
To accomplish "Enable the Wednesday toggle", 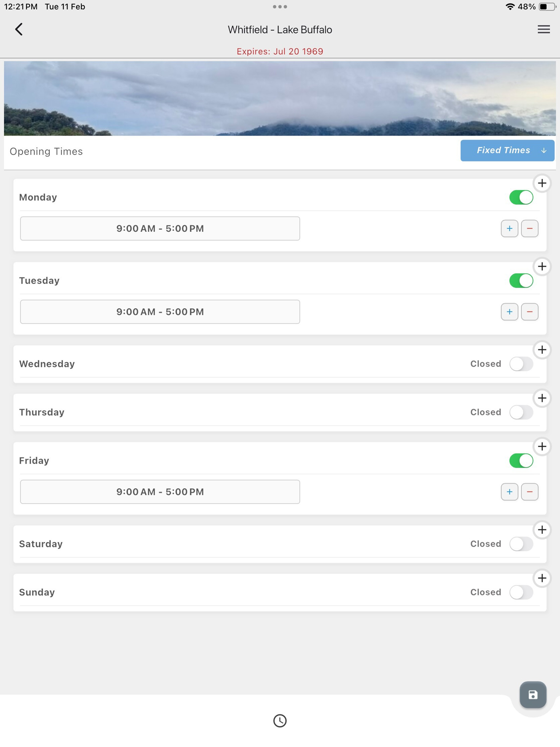I will point(521,364).
